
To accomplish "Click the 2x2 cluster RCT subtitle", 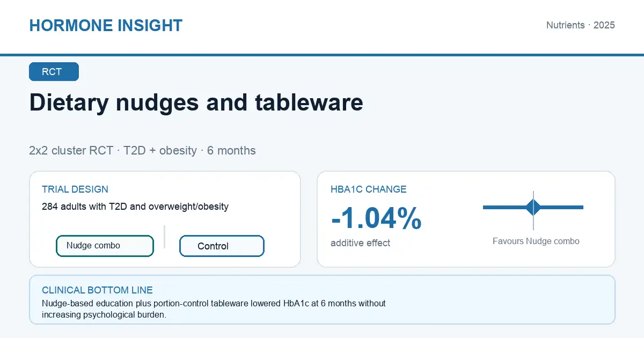I will point(142,150).
